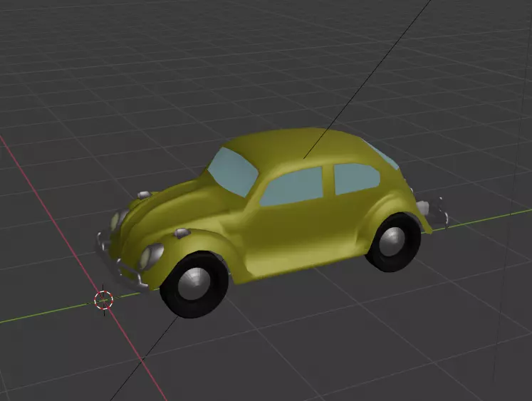Select the chrome rear bumper
Viewport: 532px width, 401px height.
[x=436, y=212]
